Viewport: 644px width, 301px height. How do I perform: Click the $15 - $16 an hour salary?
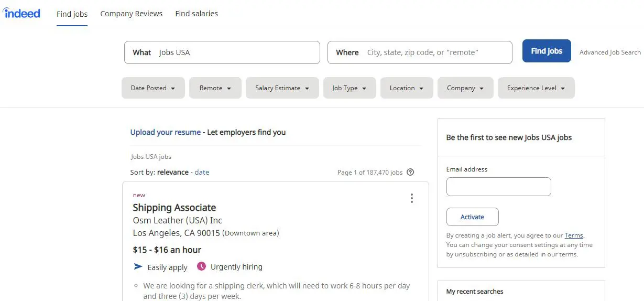point(167,250)
